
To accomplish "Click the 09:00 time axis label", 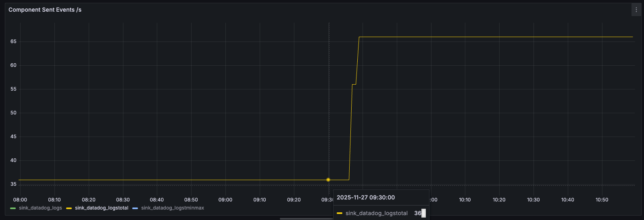I will tap(225, 200).
